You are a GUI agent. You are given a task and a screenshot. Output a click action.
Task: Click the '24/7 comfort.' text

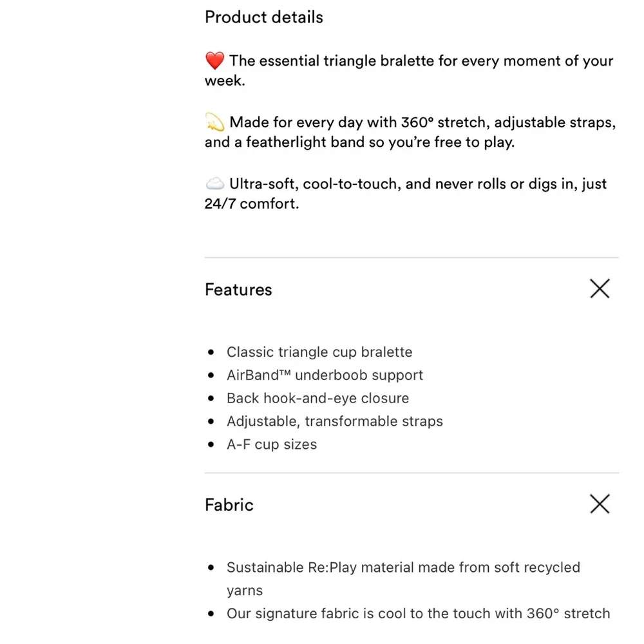(252, 205)
